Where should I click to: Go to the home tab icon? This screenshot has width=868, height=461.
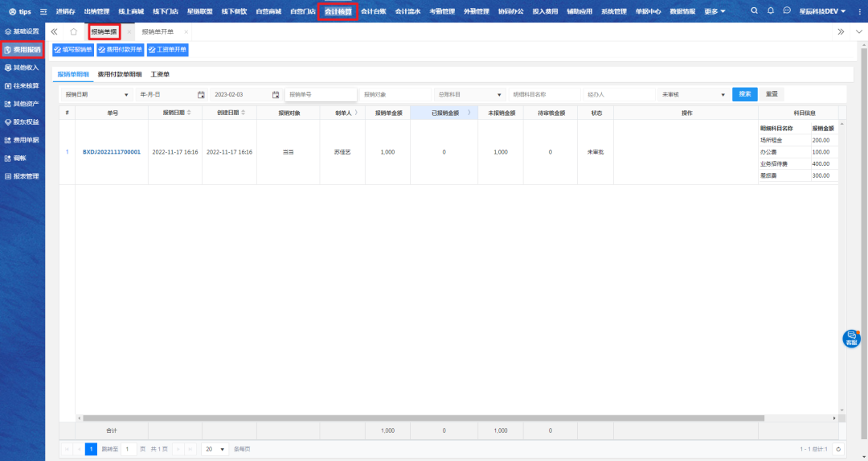(x=73, y=31)
